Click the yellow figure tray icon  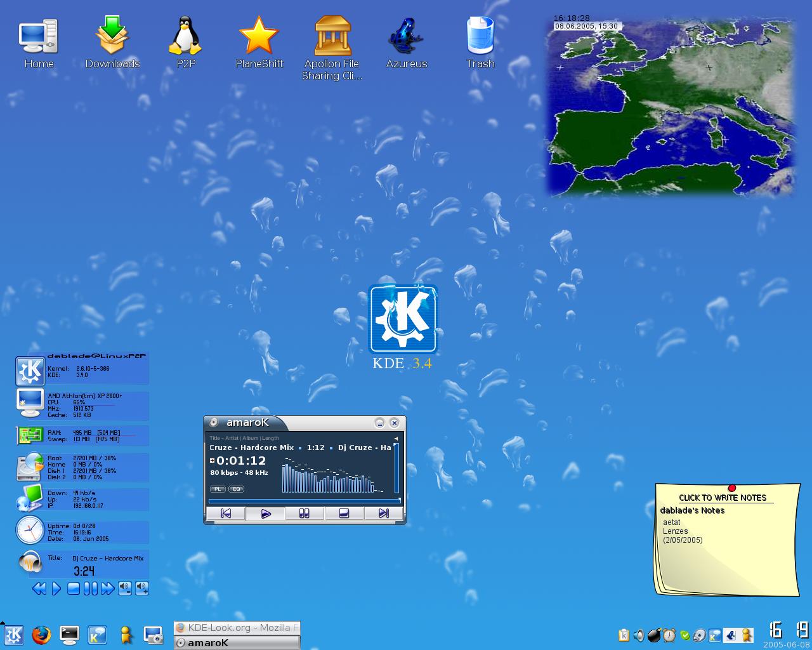click(747, 635)
